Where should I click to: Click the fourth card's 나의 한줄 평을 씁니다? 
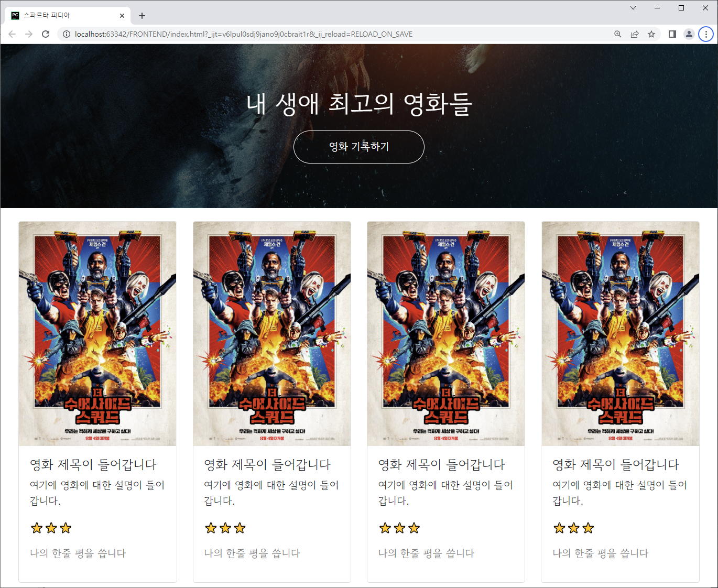(x=601, y=553)
